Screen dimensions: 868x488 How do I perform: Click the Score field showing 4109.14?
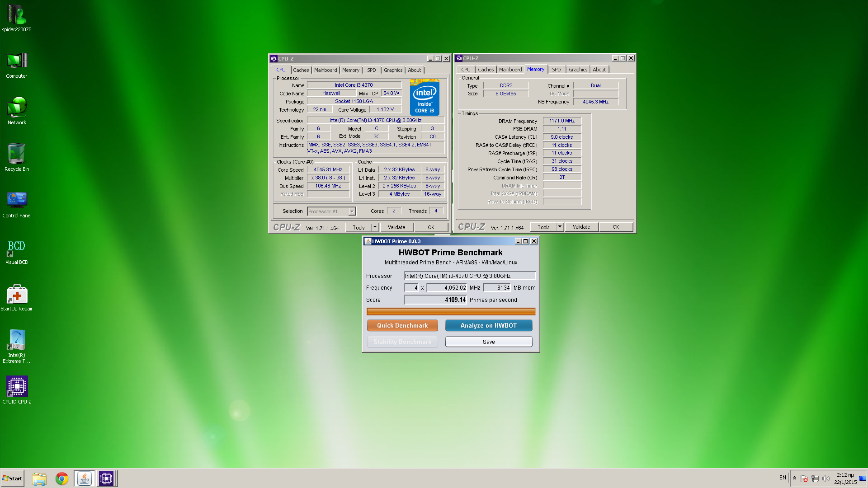point(435,300)
